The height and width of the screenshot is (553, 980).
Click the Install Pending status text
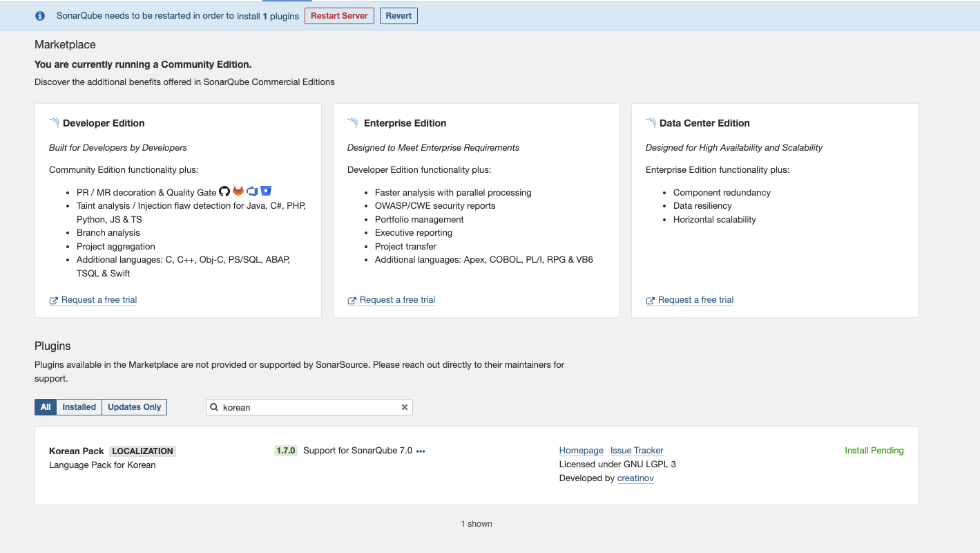(x=874, y=451)
